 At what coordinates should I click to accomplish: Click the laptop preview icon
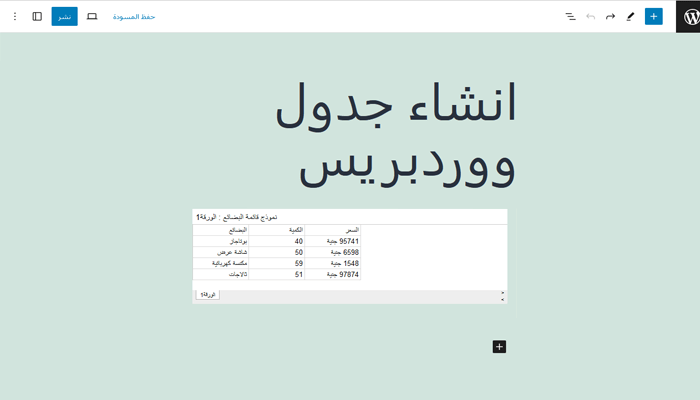click(x=92, y=17)
